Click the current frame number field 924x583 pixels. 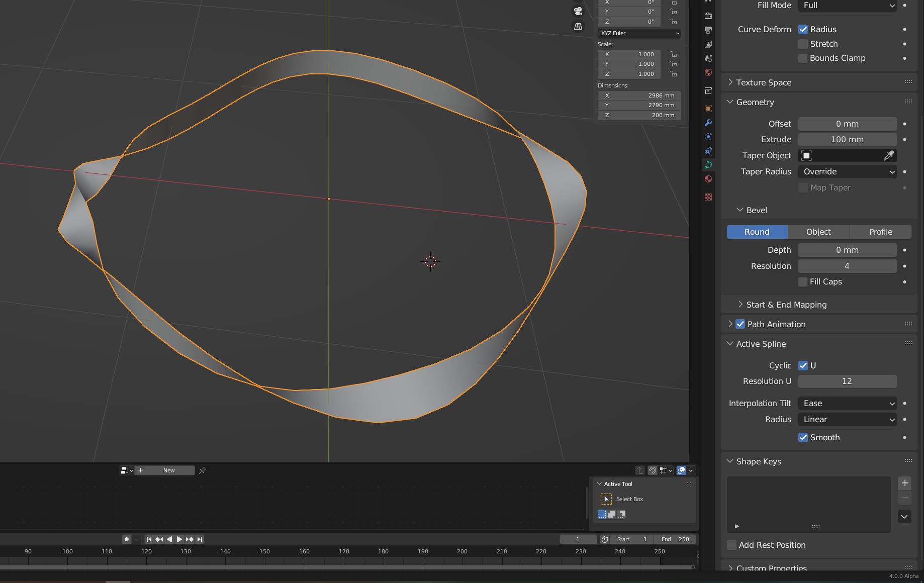click(x=578, y=539)
